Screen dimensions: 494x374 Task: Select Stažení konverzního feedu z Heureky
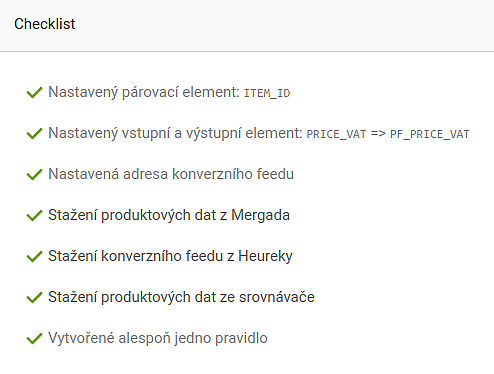(x=170, y=256)
